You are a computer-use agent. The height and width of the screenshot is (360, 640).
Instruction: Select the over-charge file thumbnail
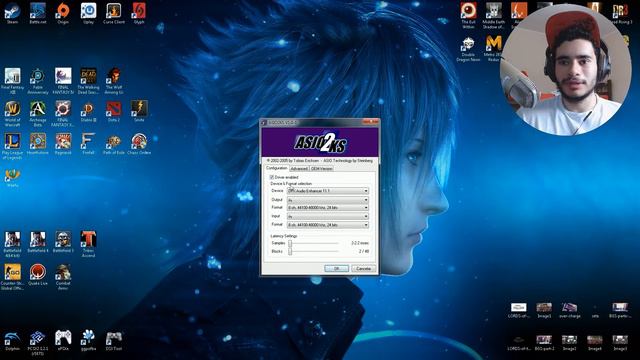[569, 310]
